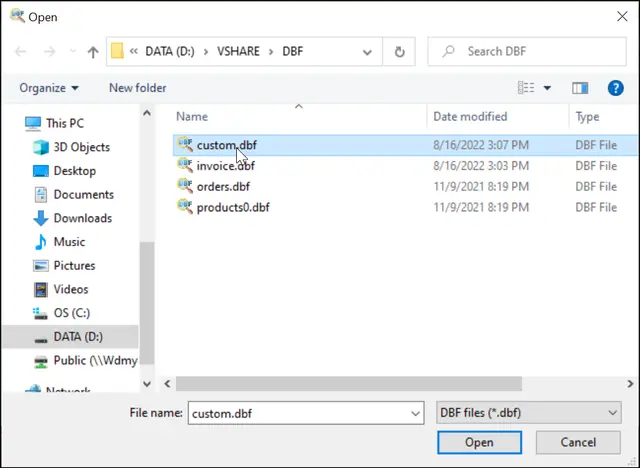Screen dimensions: 640x468
Task: Click the Up one level arrow
Action: tap(93, 52)
